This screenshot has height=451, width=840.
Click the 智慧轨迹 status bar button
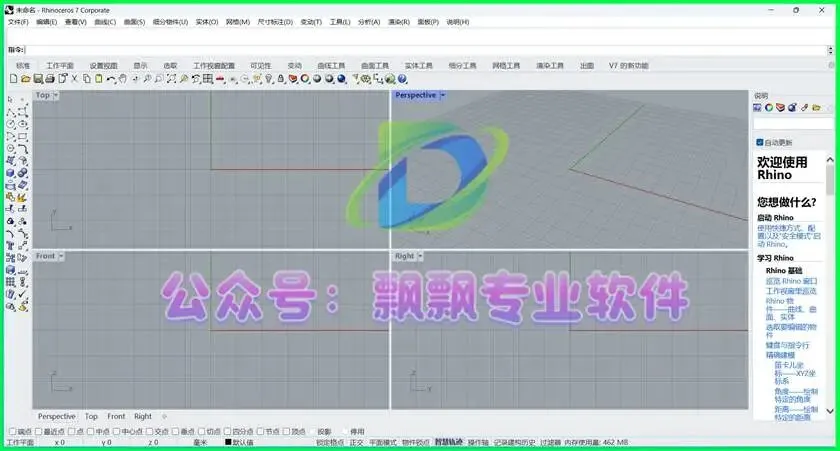coord(448,442)
